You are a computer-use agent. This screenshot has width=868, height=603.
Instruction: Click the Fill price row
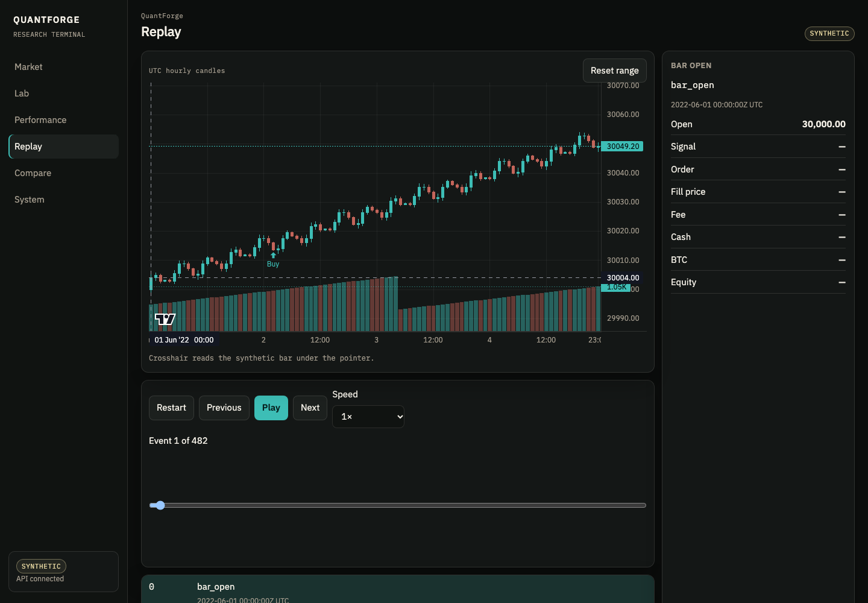[x=758, y=192]
